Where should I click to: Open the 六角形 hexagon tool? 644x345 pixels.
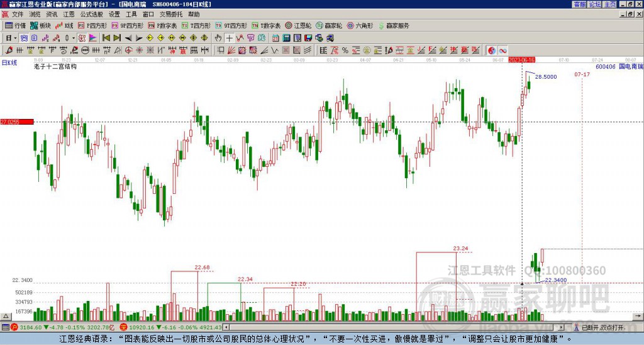(x=360, y=25)
